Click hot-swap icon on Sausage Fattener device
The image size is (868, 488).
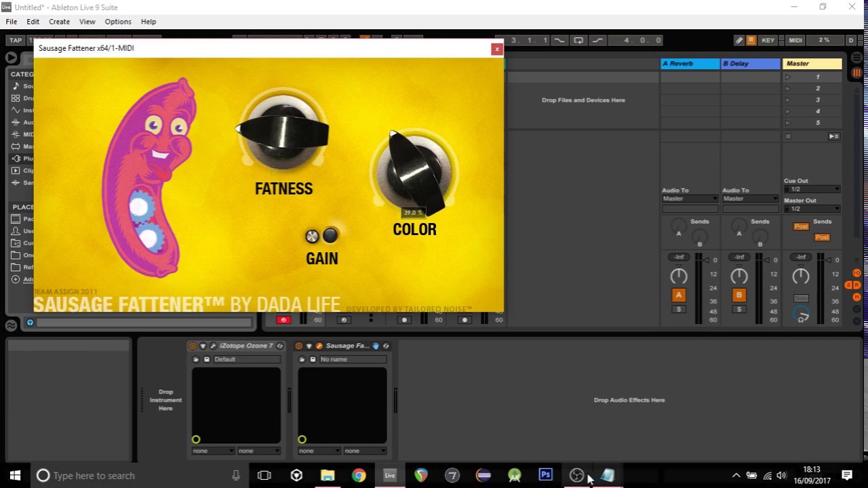coord(386,346)
